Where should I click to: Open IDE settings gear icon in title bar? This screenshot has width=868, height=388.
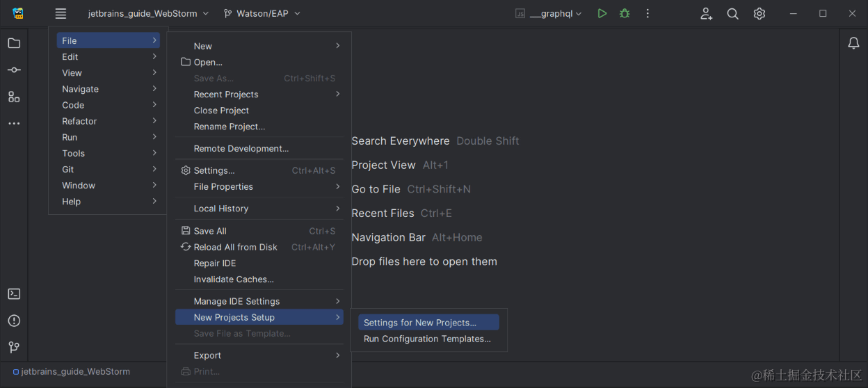(759, 13)
